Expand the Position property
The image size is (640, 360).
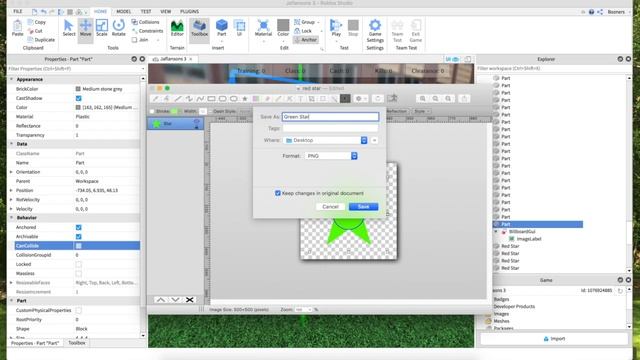pos(11,191)
